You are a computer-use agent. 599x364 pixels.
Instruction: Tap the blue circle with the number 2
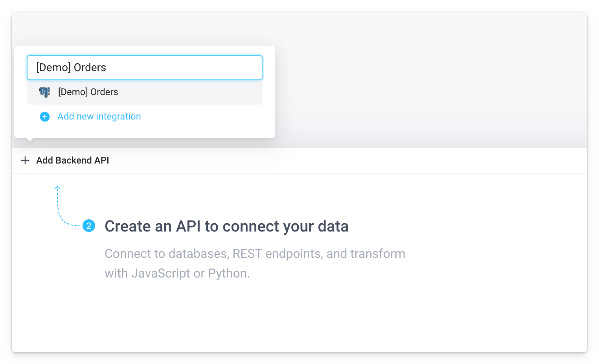[89, 226]
